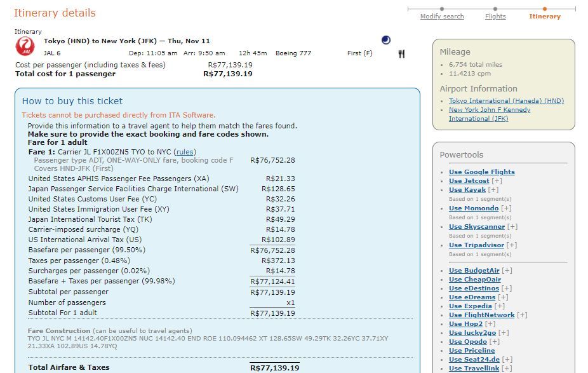Click the 12h 45m duration text
This screenshot has width=588, height=373.
click(253, 53)
